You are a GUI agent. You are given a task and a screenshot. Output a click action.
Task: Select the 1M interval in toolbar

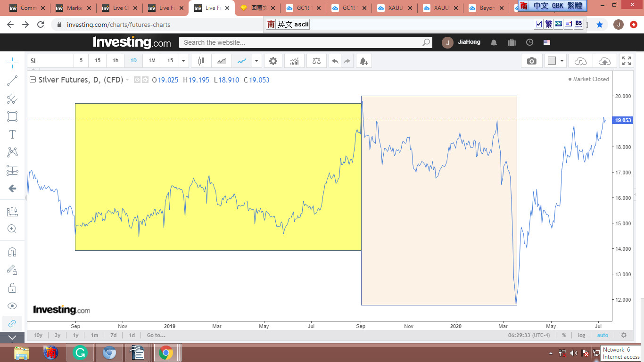pyautogui.click(x=152, y=61)
